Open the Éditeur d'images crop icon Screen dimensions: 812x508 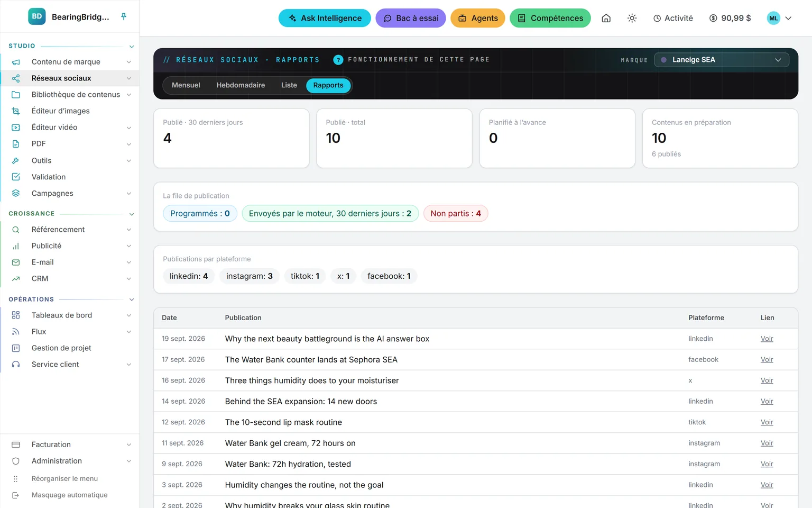[16, 111]
